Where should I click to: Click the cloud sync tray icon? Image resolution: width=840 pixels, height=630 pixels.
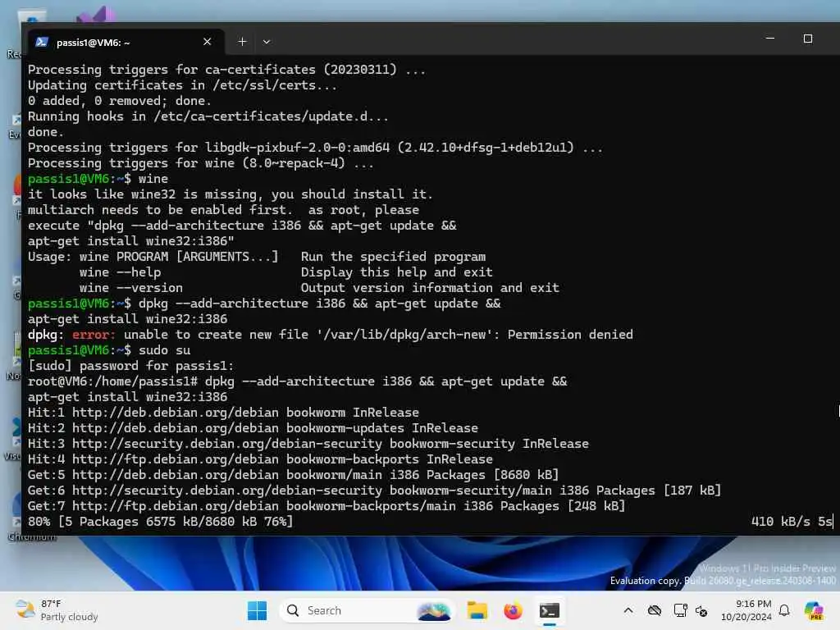654,610
